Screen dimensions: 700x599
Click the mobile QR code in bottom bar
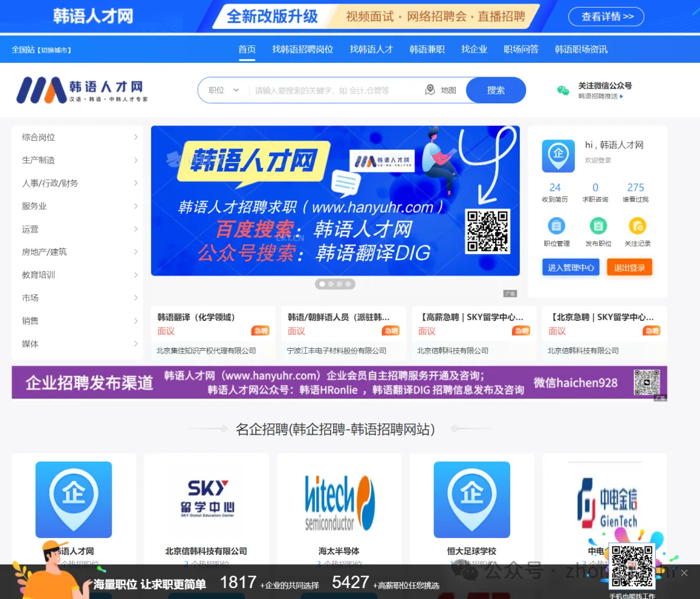(x=632, y=567)
